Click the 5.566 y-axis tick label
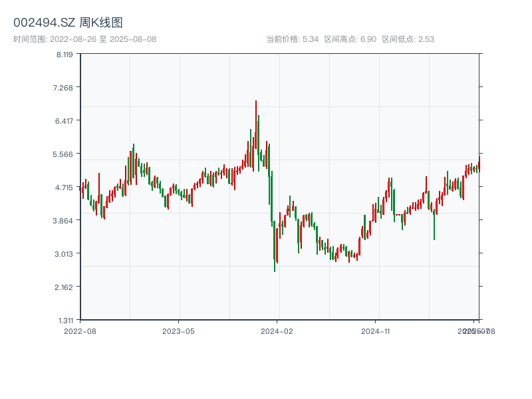Viewport: 532px width, 399px height. pos(65,154)
